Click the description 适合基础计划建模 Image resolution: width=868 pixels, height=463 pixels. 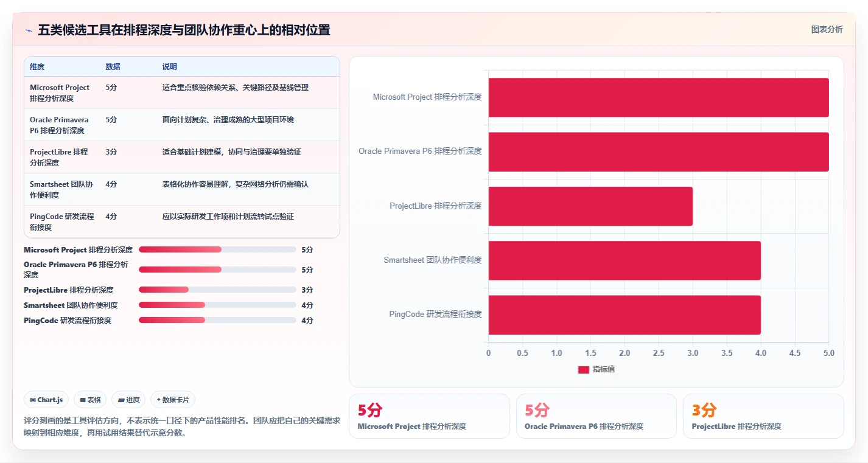click(x=232, y=152)
